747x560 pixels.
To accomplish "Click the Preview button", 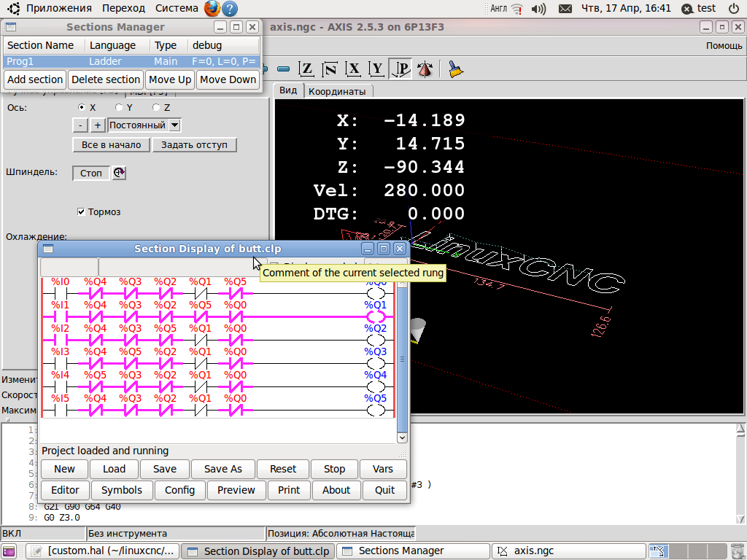I will click(236, 490).
